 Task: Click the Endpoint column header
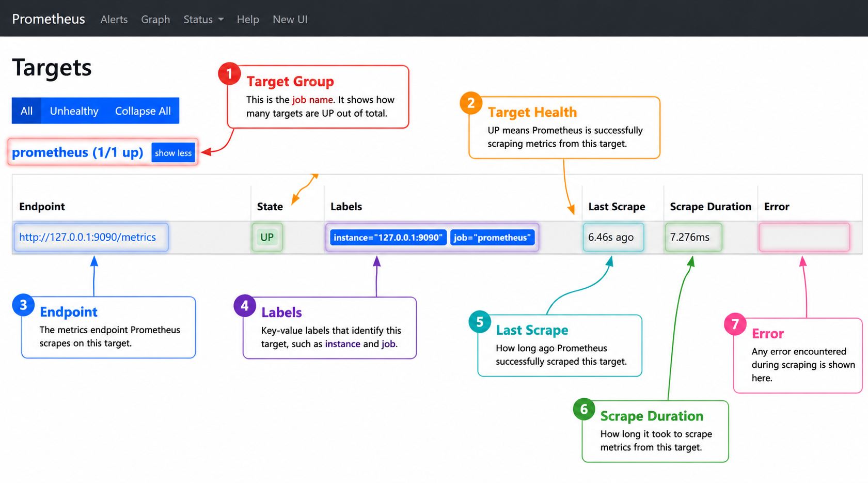pos(42,207)
